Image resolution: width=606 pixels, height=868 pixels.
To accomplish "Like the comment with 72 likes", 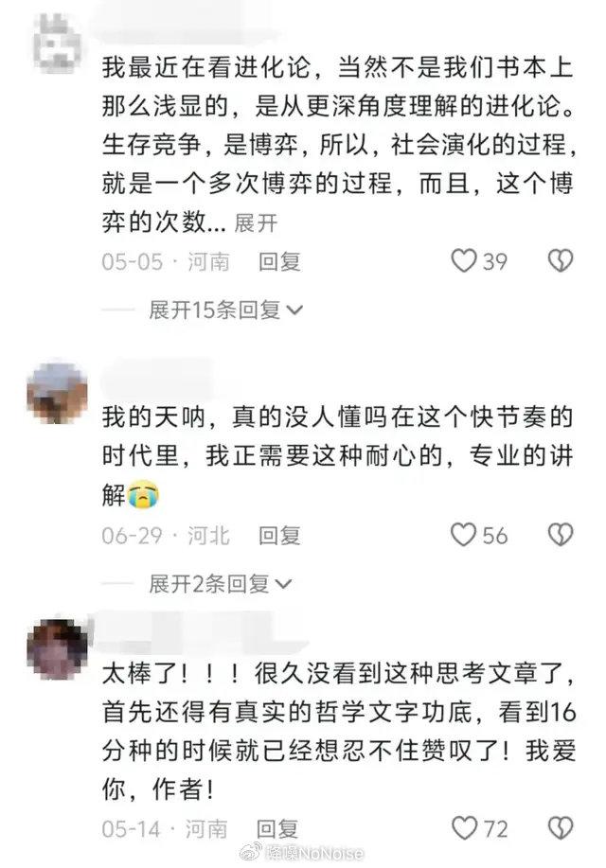I will click(464, 828).
